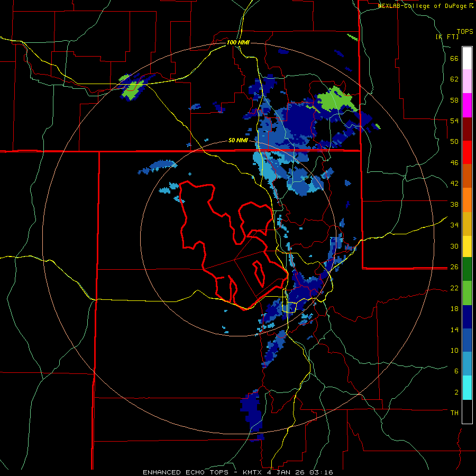Click the dark orange legend swatch
This screenshot has height=476, width=476.
click(467, 176)
